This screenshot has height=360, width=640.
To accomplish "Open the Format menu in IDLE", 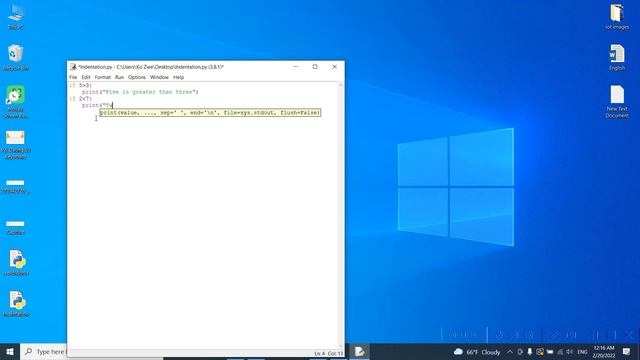I will (x=102, y=77).
